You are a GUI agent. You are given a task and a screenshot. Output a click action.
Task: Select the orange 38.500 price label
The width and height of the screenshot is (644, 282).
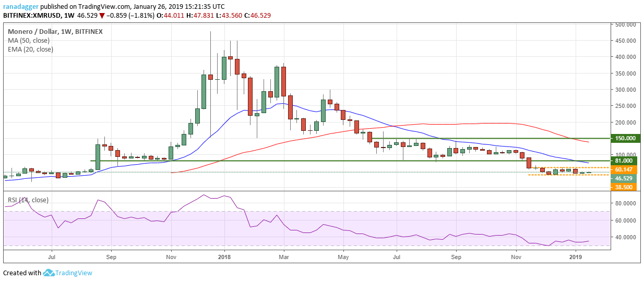626,187
